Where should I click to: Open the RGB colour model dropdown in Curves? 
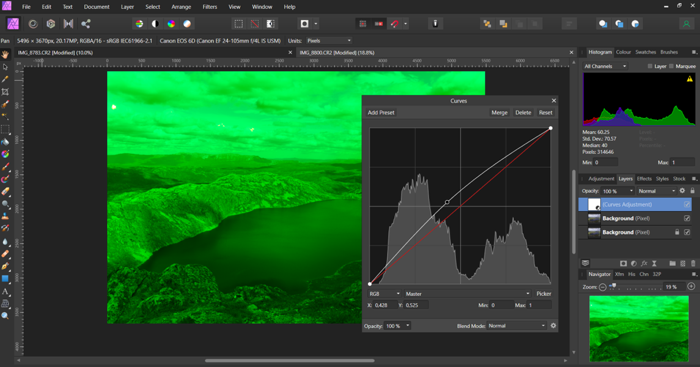384,294
